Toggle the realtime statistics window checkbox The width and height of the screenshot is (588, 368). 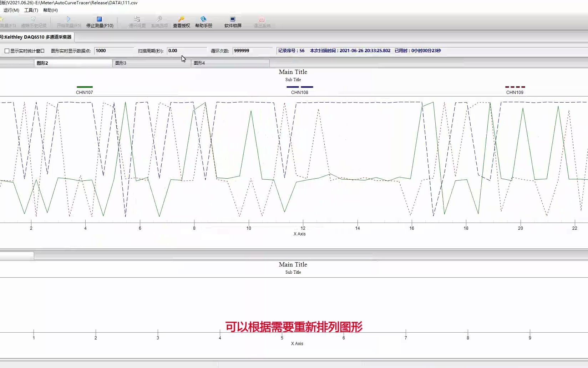(x=7, y=51)
